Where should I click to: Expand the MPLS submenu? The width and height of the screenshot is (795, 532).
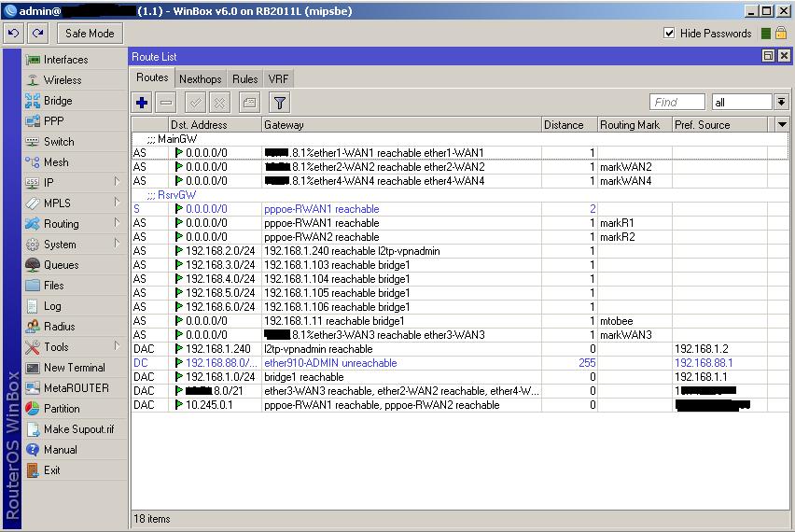(x=75, y=203)
